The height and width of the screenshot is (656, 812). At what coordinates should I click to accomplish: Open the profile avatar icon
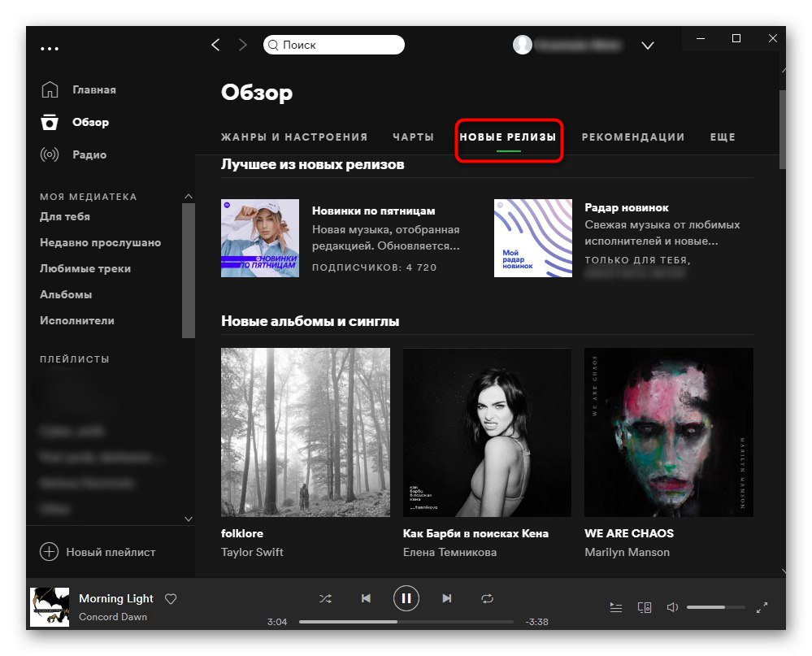(x=522, y=45)
